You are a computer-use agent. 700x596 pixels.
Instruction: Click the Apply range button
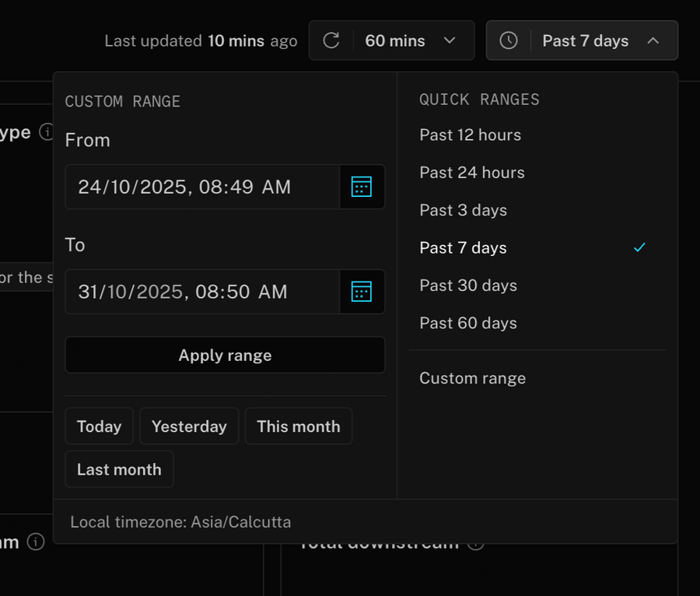coord(225,355)
